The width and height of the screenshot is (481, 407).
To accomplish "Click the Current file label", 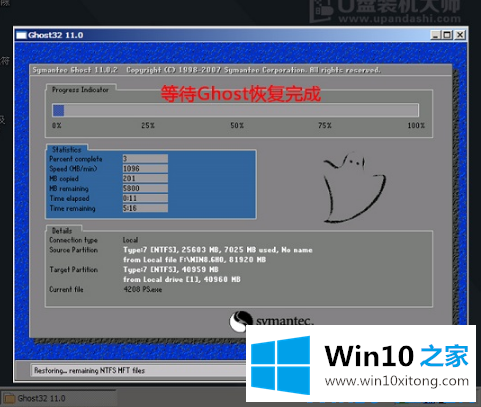I will coord(66,289).
